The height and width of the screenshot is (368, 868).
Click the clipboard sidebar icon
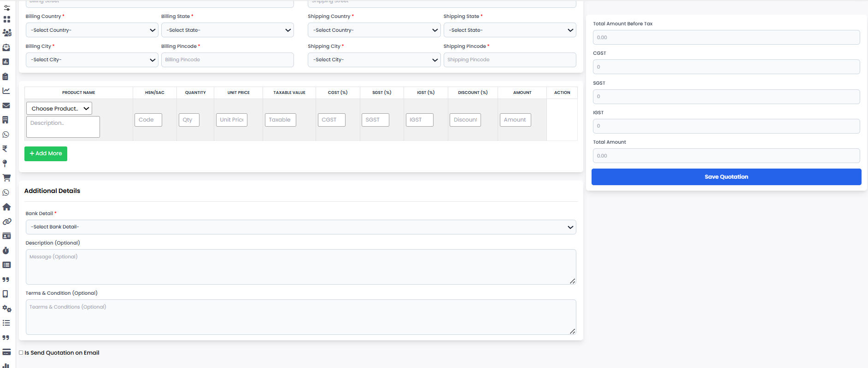point(6,76)
